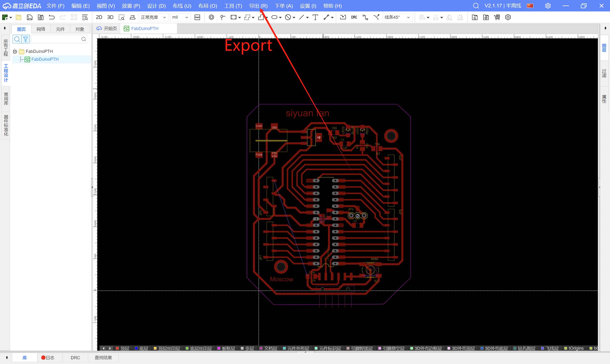Click the search magnifier in title bar

pyautogui.click(x=476, y=6)
